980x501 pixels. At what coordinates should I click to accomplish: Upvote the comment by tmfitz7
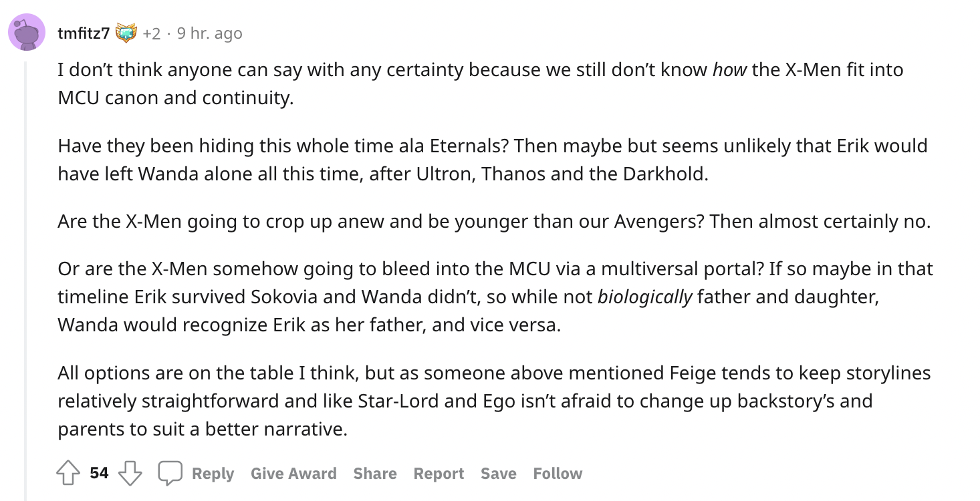[68, 474]
